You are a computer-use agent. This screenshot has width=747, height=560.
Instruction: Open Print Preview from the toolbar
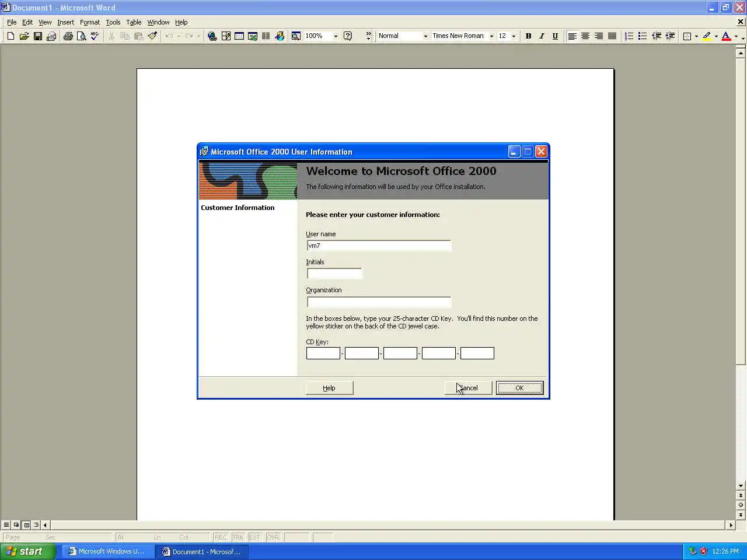coord(81,36)
